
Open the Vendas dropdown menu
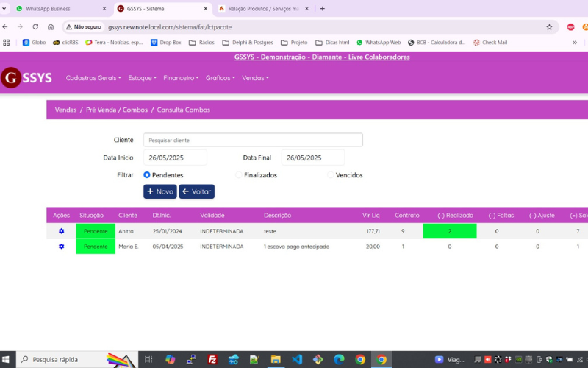(255, 78)
